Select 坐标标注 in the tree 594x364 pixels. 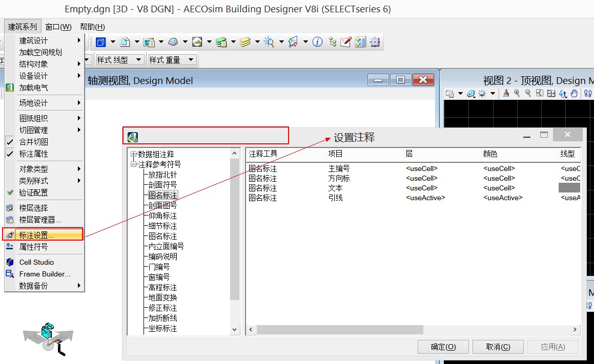(x=162, y=328)
